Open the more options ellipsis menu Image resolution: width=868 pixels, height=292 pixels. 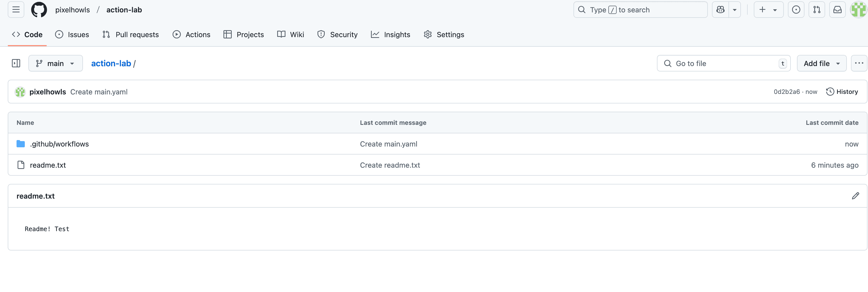(859, 63)
